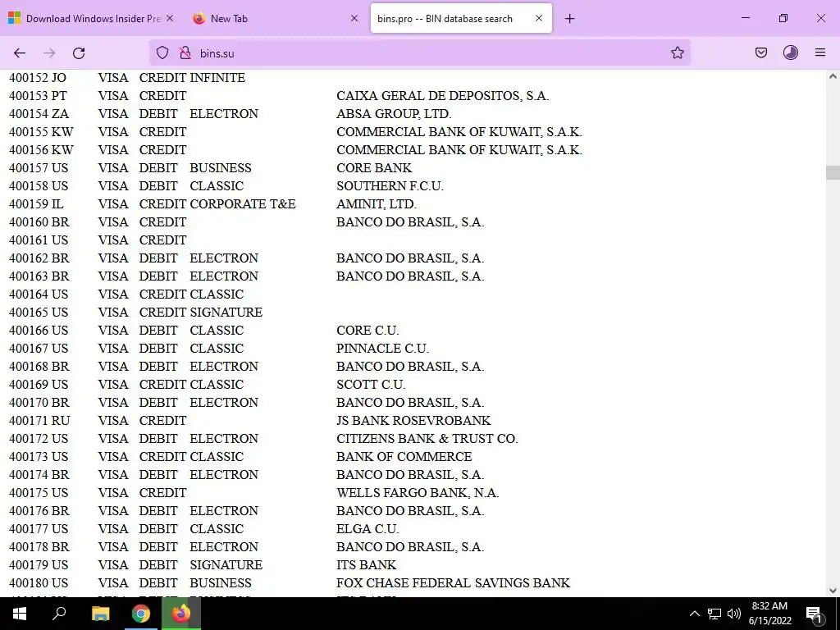
Task: Click BIN 400171 RU
Action: [x=39, y=421]
